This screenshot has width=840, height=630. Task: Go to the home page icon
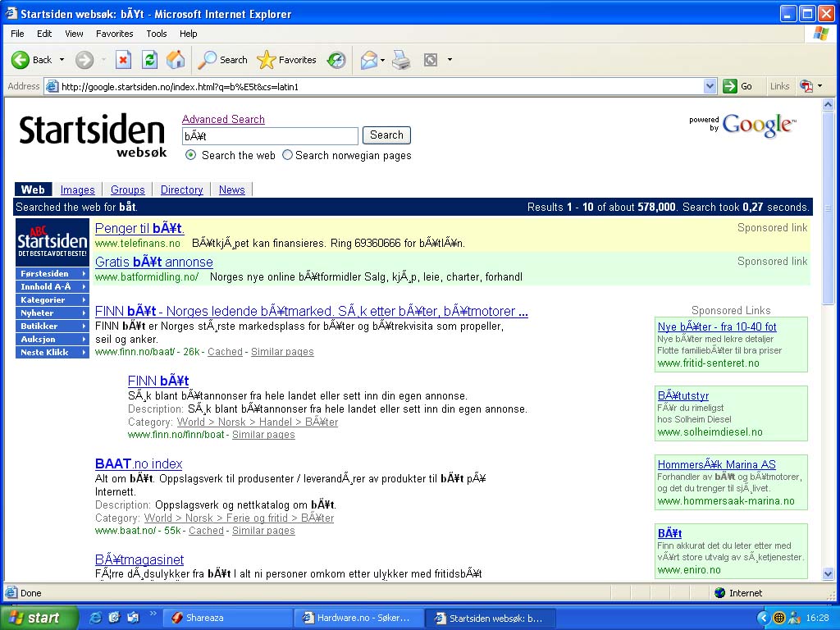click(x=176, y=60)
